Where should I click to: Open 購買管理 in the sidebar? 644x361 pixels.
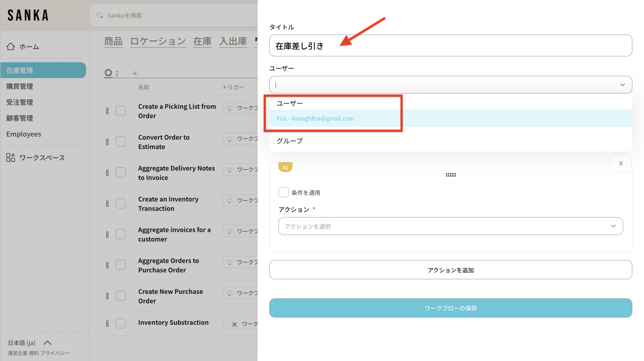click(19, 86)
